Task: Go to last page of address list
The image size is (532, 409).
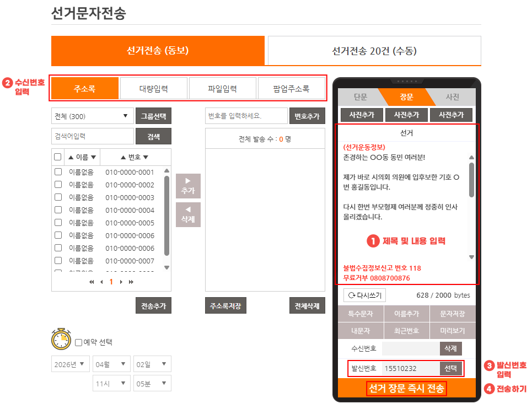Action: (x=131, y=282)
